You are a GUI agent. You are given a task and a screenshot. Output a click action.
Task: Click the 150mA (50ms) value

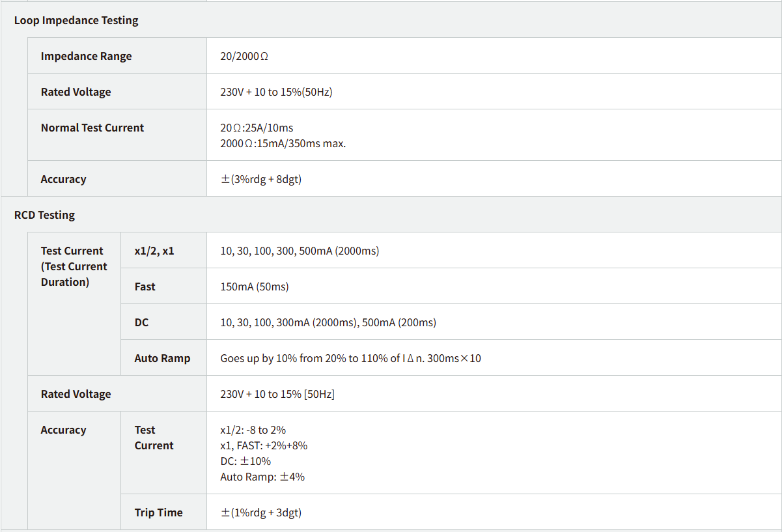click(x=254, y=287)
